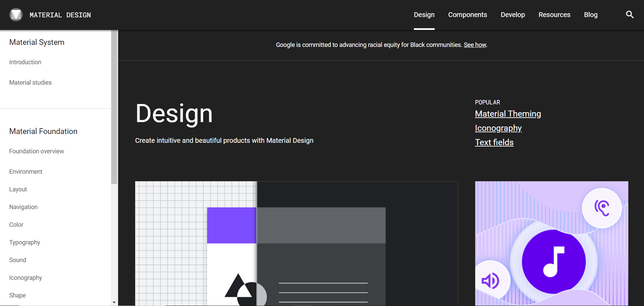The width and height of the screenshot is (644, 306).
Task: Open the Components tab
Action: point(467,15)
